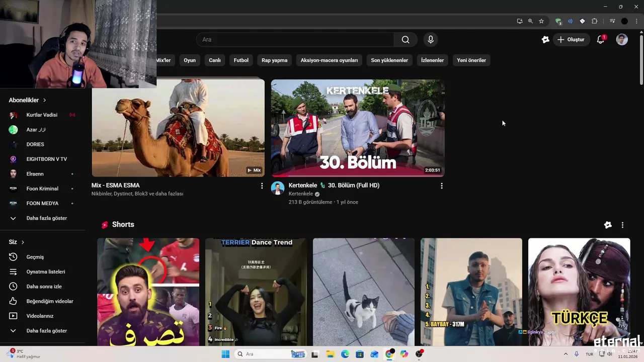
Task: Open Microsoft Store from taskbar
Action: tap(360, 354)
